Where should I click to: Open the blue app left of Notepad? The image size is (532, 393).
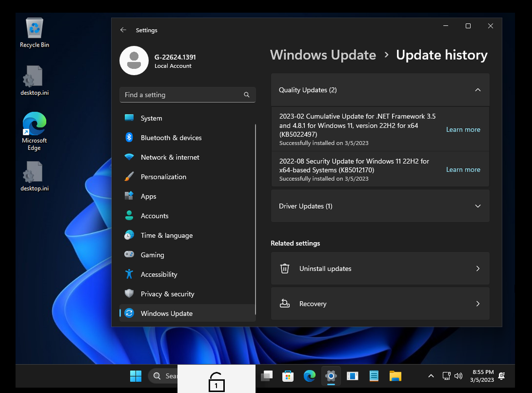[352, 376]
